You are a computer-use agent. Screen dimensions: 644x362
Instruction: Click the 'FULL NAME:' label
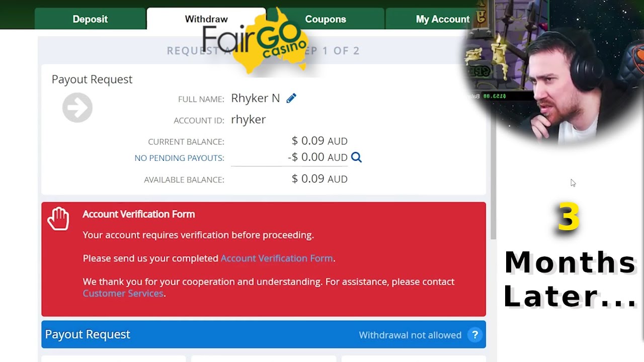[x=201, y=99]
